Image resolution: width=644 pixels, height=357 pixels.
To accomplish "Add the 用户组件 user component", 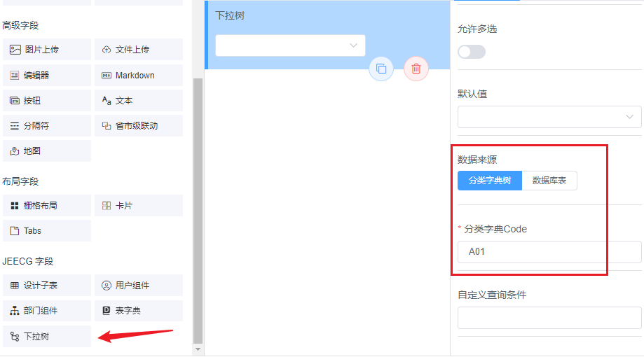I will coord(139,285).
